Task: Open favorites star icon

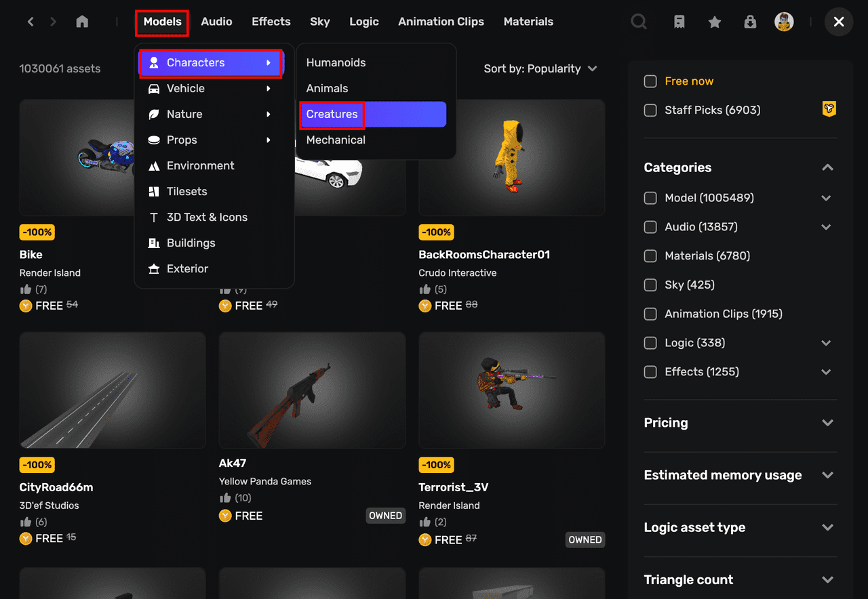Action: (715, 22)
